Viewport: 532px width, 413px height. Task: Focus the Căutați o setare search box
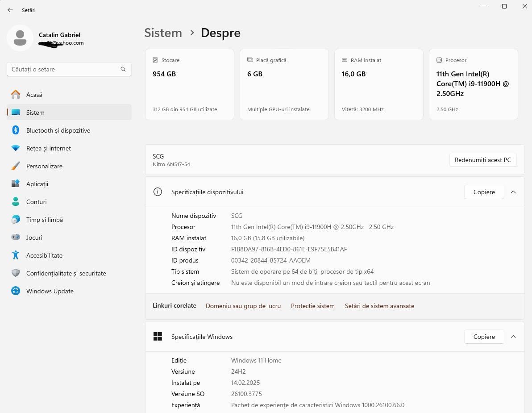pyautogui.click(x=69, y=69)
